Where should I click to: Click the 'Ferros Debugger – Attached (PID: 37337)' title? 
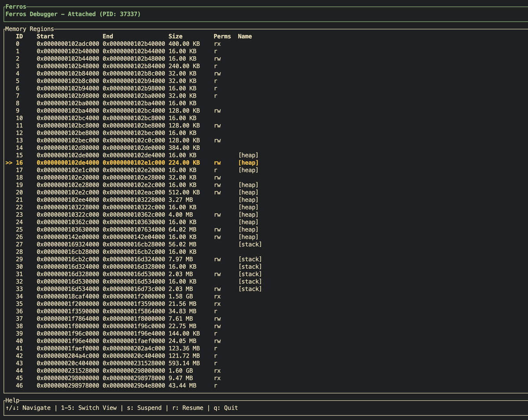73,14
